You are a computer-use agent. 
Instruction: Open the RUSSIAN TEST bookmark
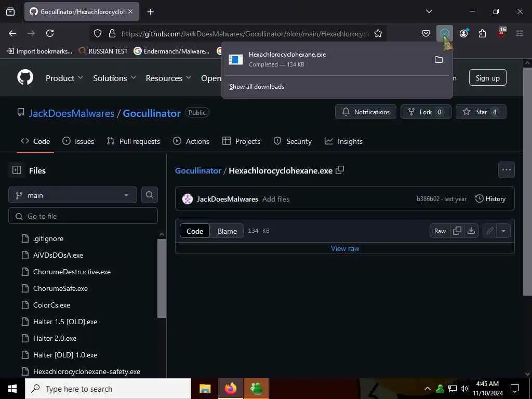pos(103,51)
